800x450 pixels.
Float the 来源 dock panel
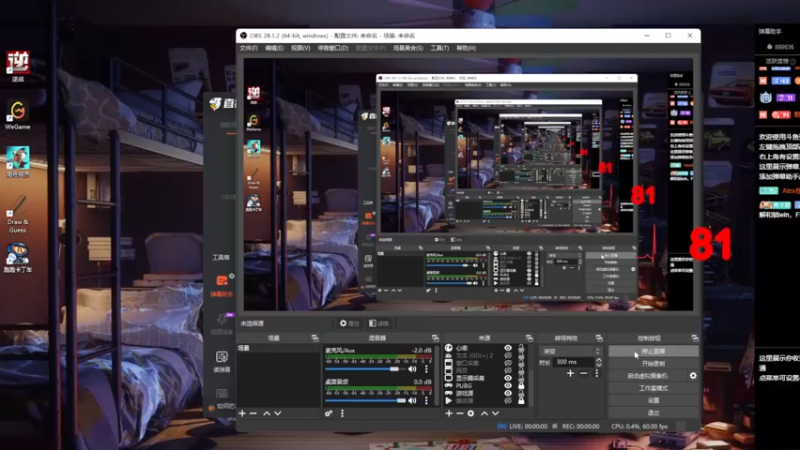529,338
